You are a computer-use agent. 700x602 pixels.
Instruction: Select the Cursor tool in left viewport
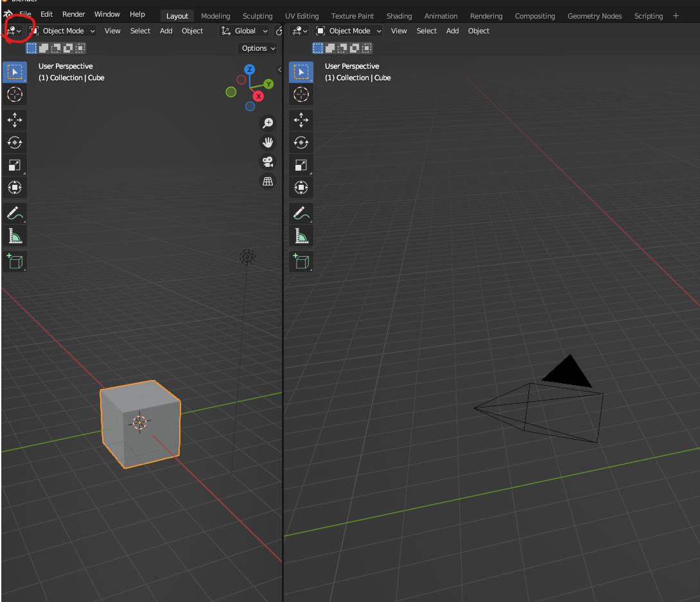point(15,94)
